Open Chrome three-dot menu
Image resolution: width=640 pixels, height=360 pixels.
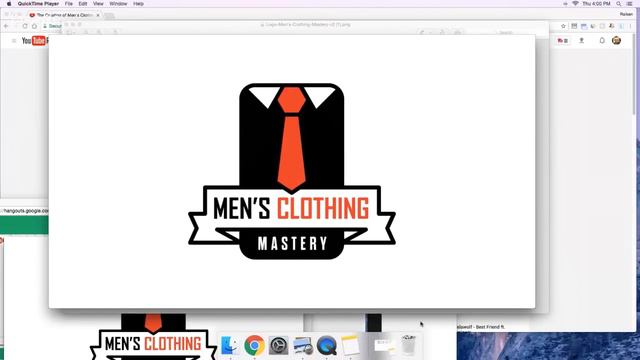[631, 26]
